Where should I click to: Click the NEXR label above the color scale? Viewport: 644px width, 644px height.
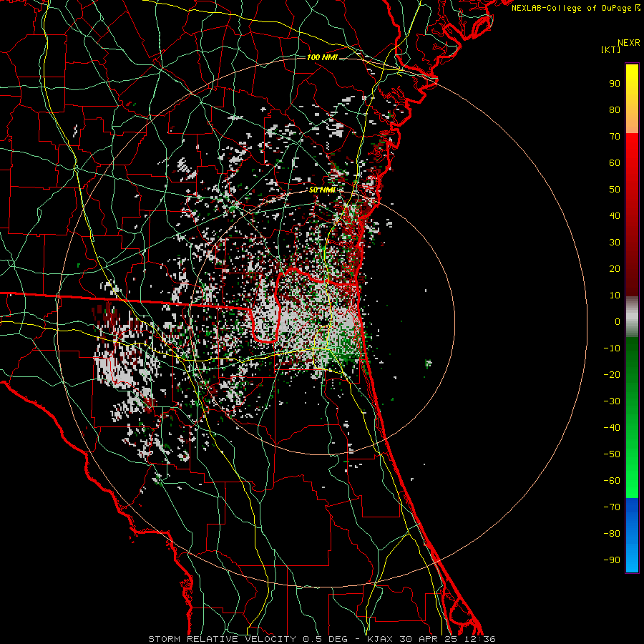point(629,43)
